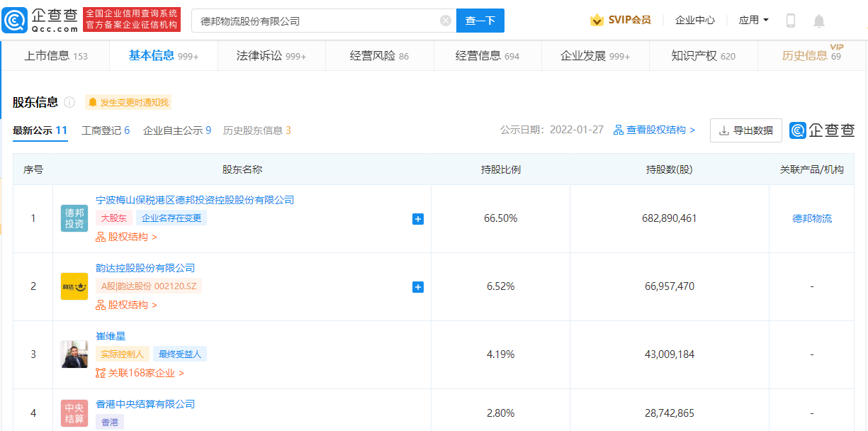Viewport: 868px width, 431px height.
Task: Open 香港中央结算有限公司 link
Action: pyautogui.click(x=145, y=404)
